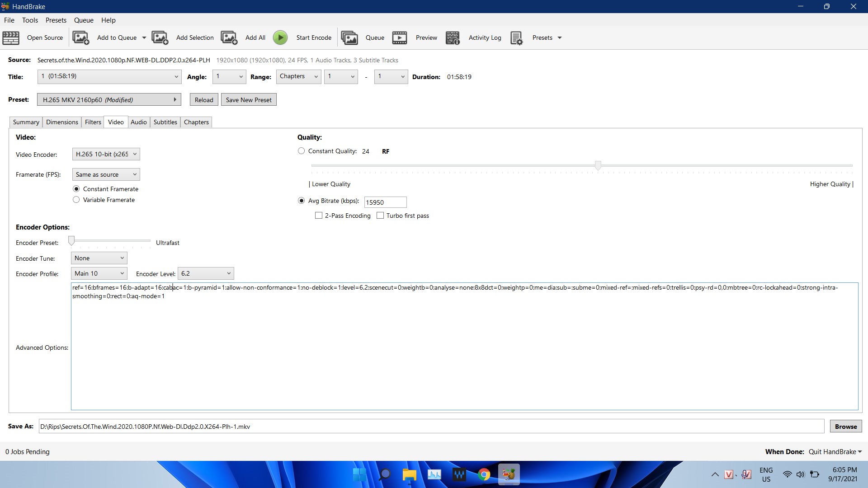Switch to the Audio tab

pos(138,122)
